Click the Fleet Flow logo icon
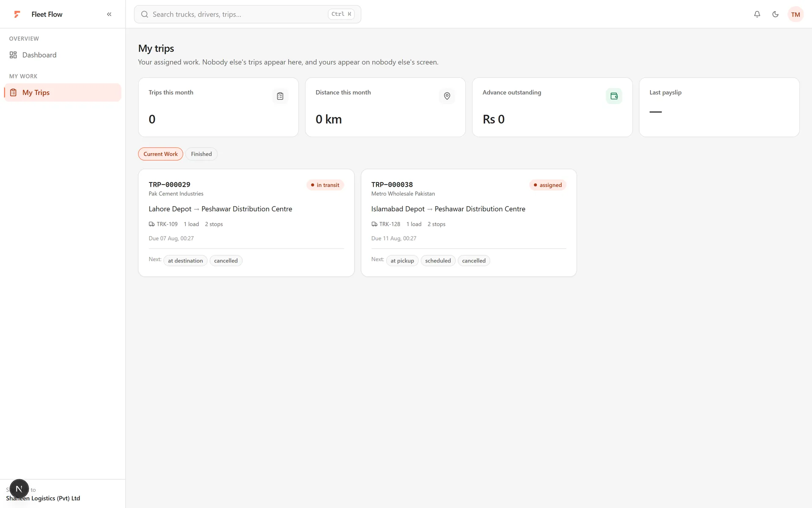This screenshot has width=812, height=508. click(17, 14)
